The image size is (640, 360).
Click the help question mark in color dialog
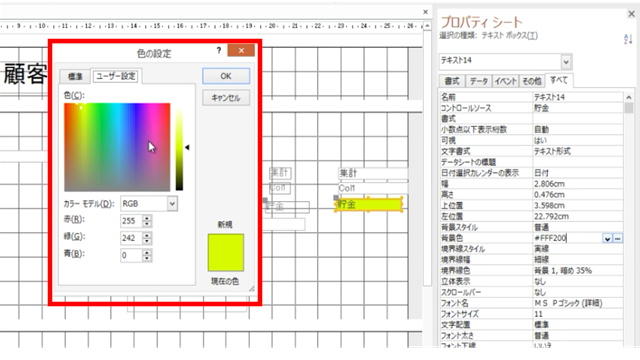pyautogui.click(x=219, y=50)
